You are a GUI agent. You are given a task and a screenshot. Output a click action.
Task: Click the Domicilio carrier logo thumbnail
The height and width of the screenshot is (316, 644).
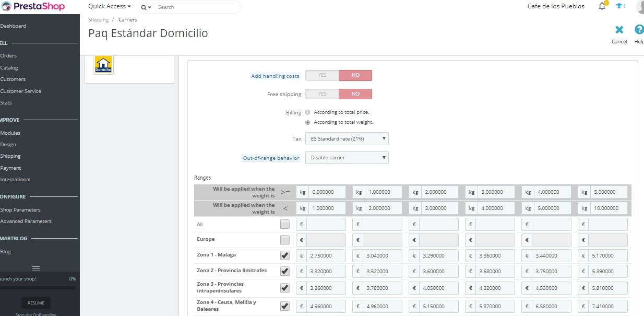click(103, 65)
